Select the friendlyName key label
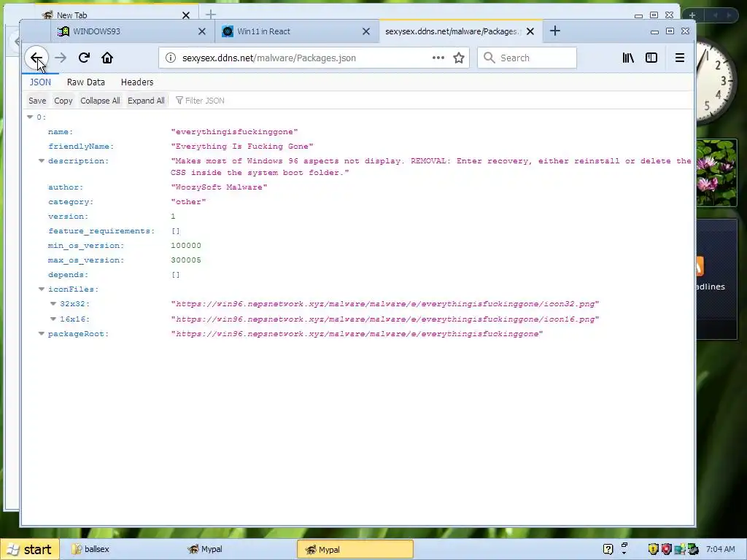 pos(81,147)
